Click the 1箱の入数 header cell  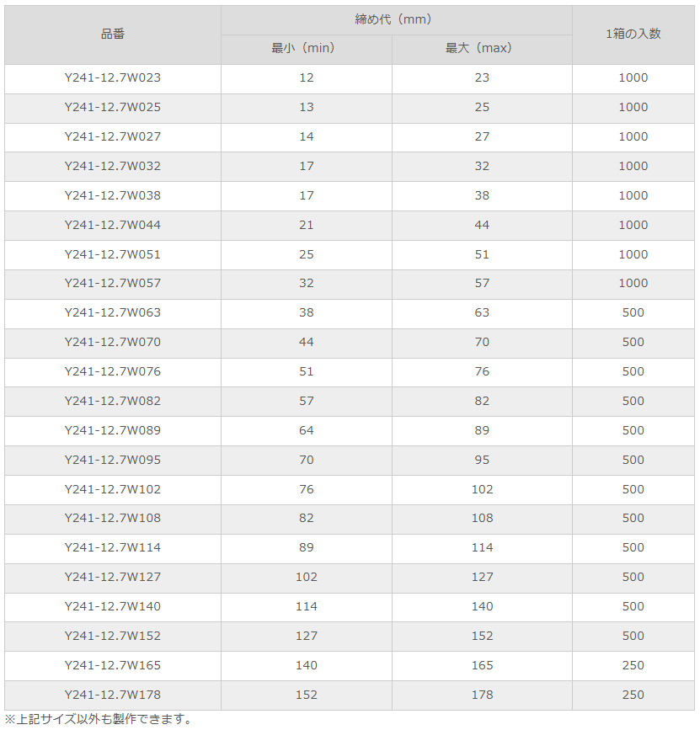coord(633,34)
